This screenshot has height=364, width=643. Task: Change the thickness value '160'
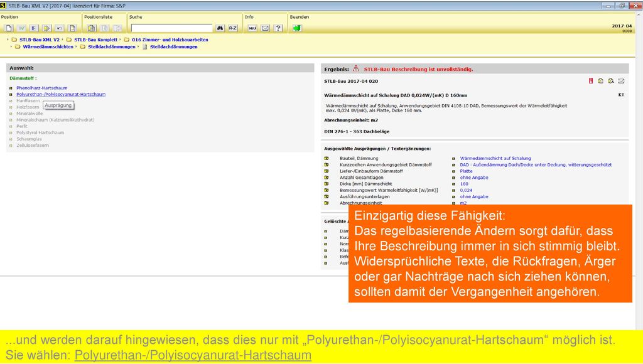pyautogui.click(x=464, y=184)
